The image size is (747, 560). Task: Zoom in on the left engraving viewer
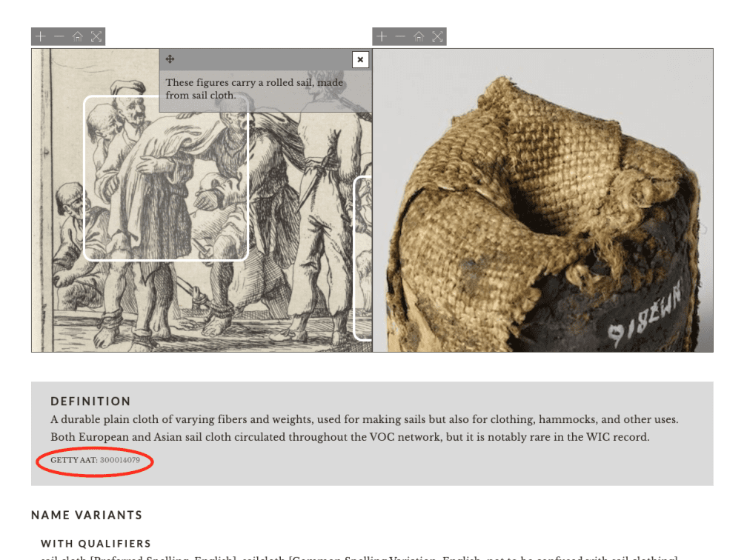41,37
